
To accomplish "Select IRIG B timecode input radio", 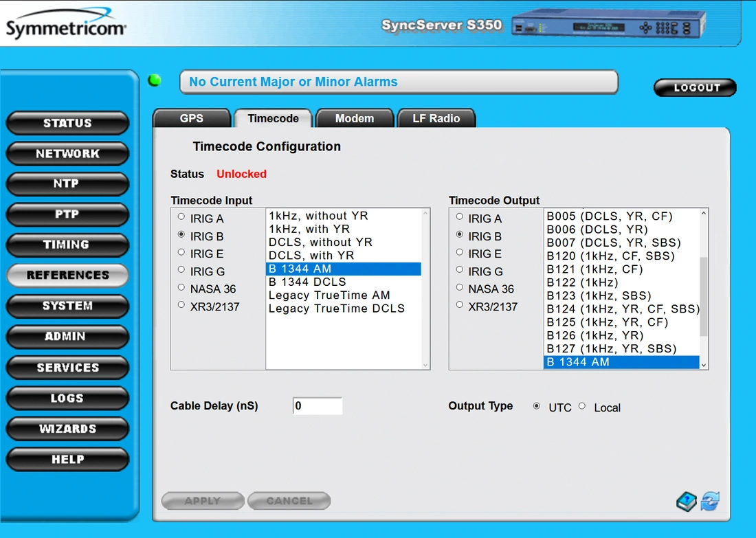I will point(181,235).
